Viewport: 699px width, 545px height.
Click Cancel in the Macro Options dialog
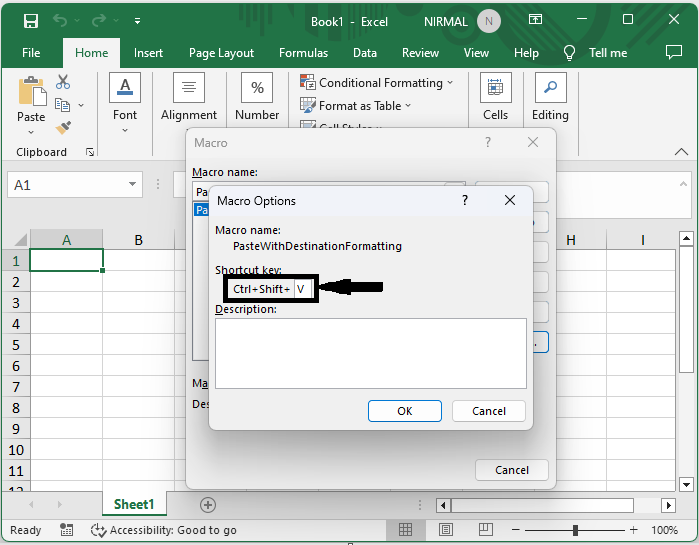pyautogui.click(x=488, y=411)
